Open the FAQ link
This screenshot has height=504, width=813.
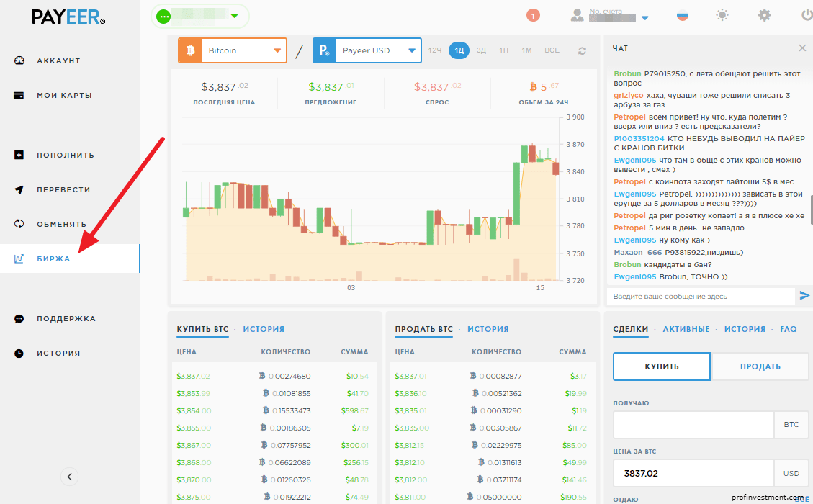(788, 329)
